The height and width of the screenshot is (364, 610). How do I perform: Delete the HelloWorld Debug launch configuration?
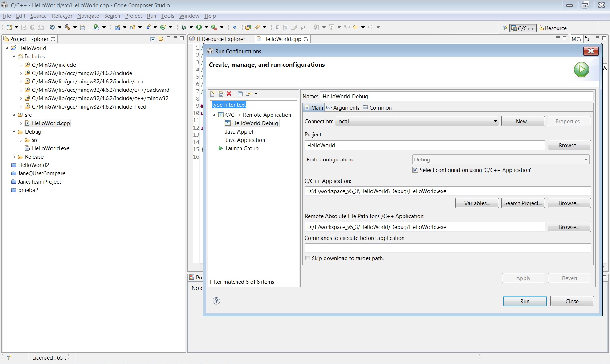(x=229, y=94)
